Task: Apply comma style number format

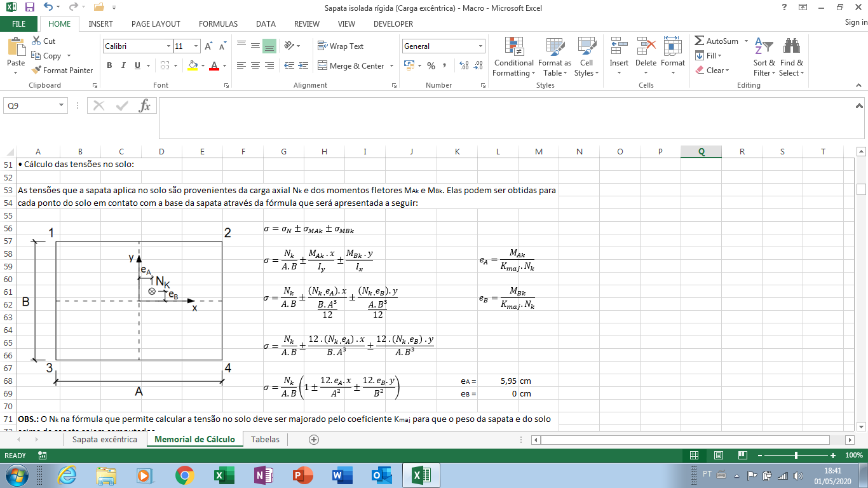Action: (444, 65)
